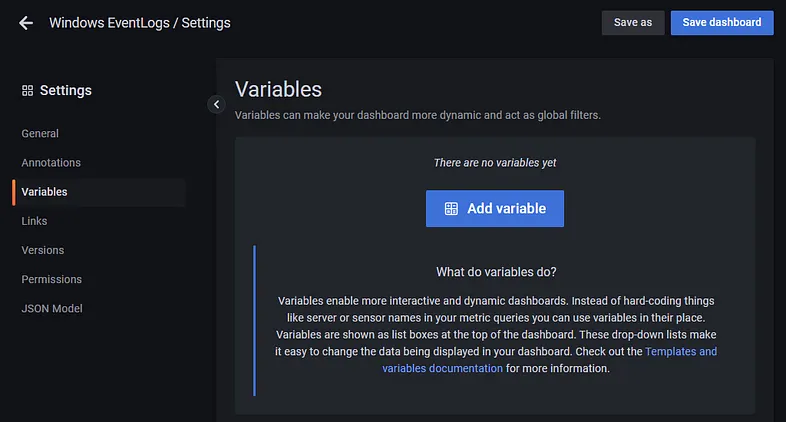This screenshot has height=422, width=786.
Task: Click the Add variable button label
Action: pos(506,209)
